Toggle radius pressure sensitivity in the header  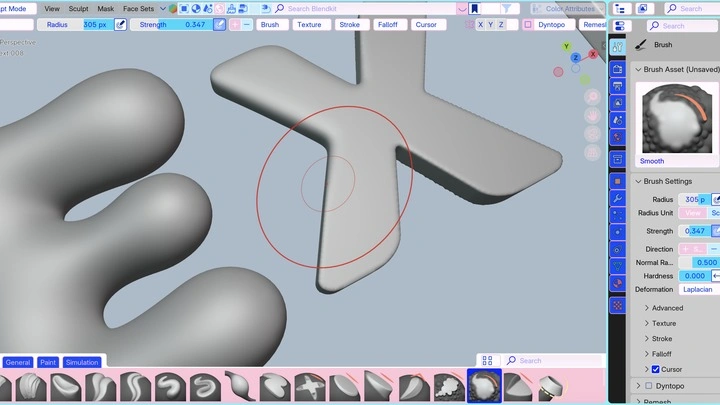[120, 24]
